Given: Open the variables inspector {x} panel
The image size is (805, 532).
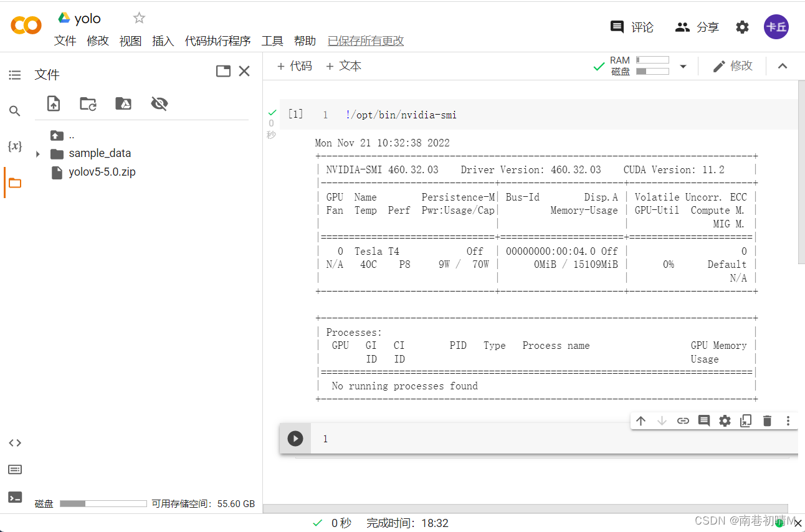Looking at the screenshot, I should tap(14, 146).
